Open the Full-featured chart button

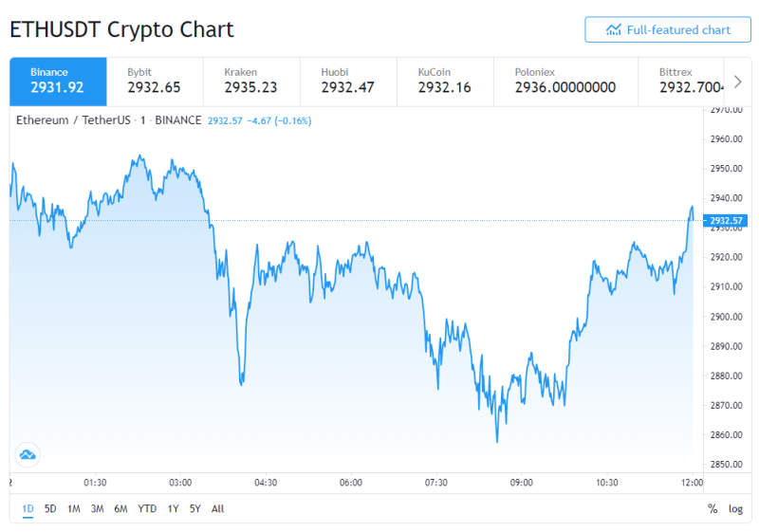coord(668,30)
